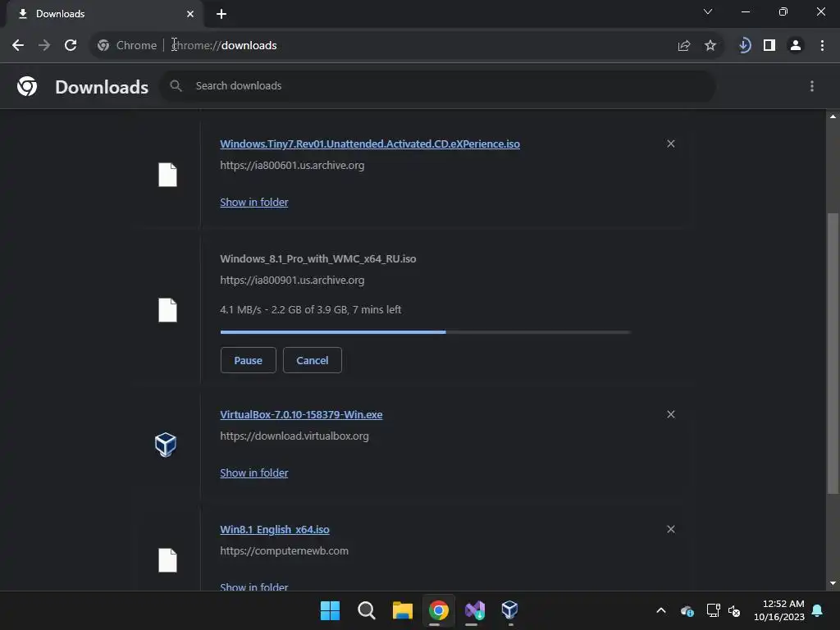
Task: Open a new tab with the plus button
Action: click(x=221, y=14)
